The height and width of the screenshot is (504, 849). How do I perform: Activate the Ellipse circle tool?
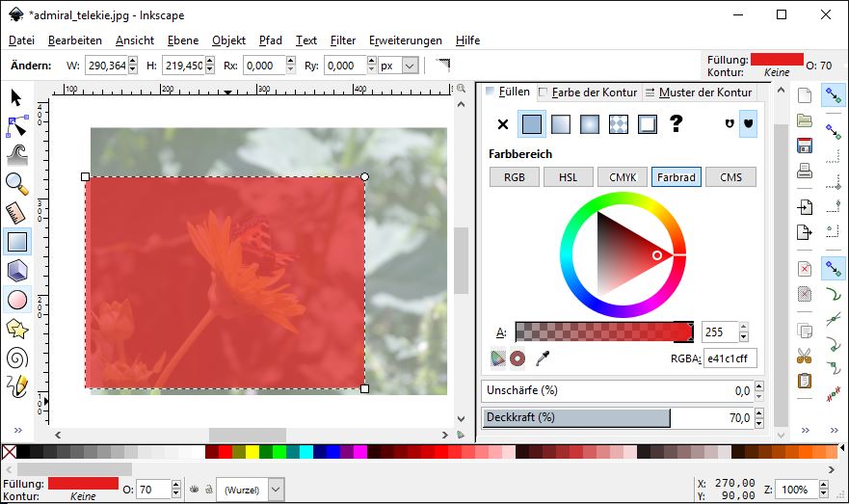click(17, 300)
